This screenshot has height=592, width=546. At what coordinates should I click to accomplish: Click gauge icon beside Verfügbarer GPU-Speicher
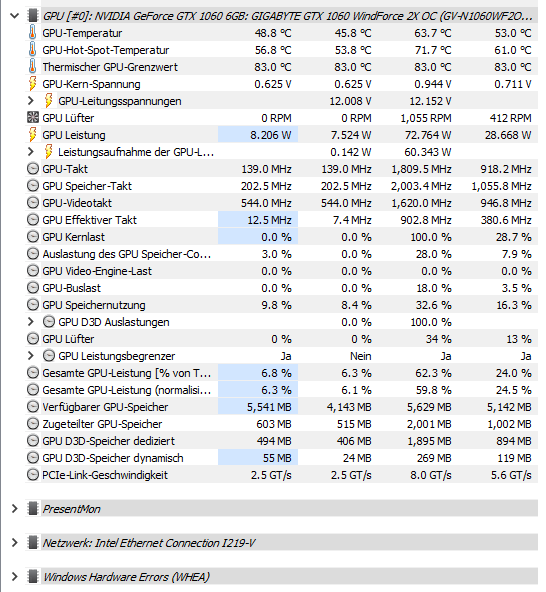tap(33, 407)
